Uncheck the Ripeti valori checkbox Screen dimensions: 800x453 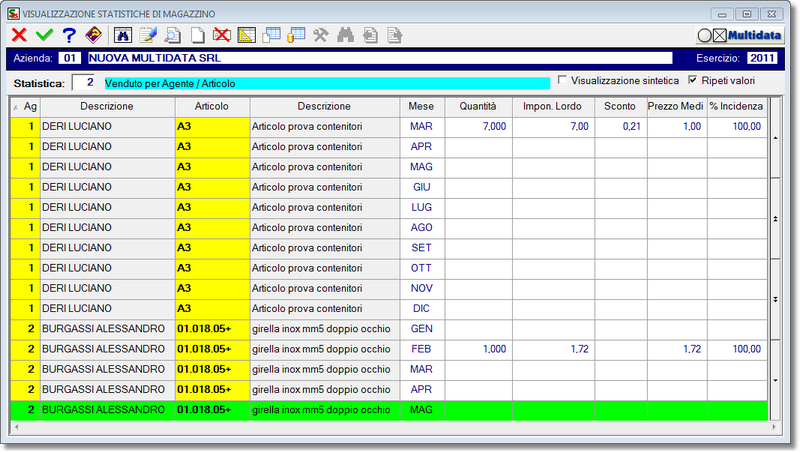coord(692,80)
